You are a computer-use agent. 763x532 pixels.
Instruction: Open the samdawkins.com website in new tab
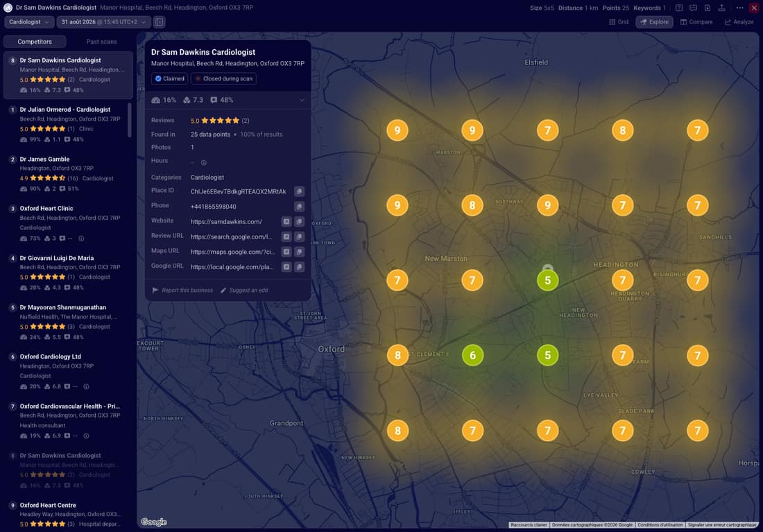tap(286, 221)
